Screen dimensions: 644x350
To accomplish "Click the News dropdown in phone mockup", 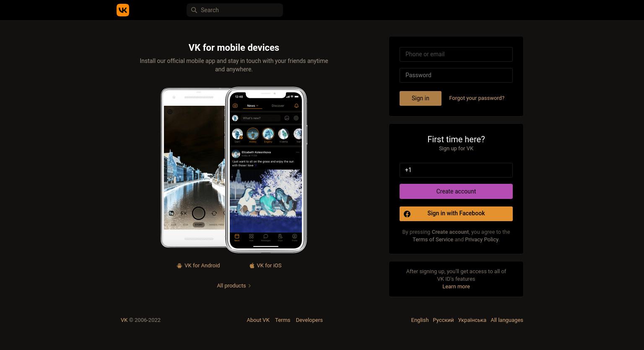I will [253, 106].
